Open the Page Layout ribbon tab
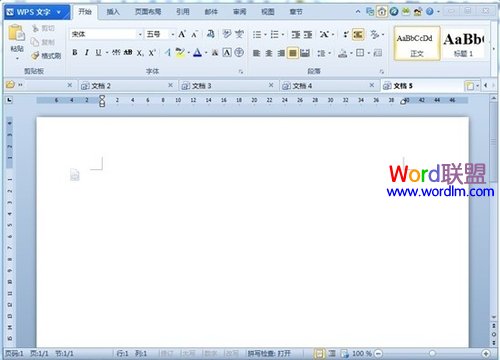The height and width of the screenshot is (360, 500). (148, 12)
